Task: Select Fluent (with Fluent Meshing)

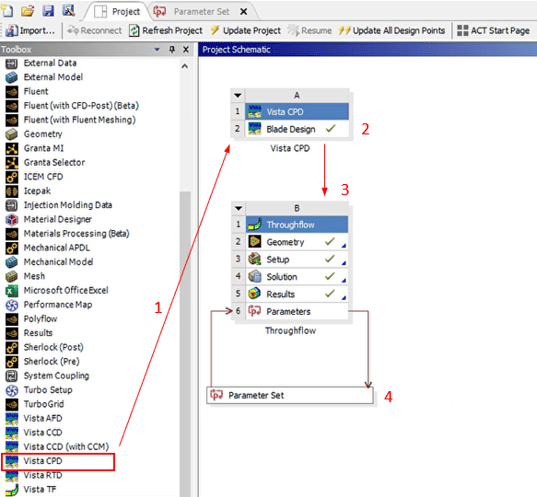Action: click(x=71, y=120)
